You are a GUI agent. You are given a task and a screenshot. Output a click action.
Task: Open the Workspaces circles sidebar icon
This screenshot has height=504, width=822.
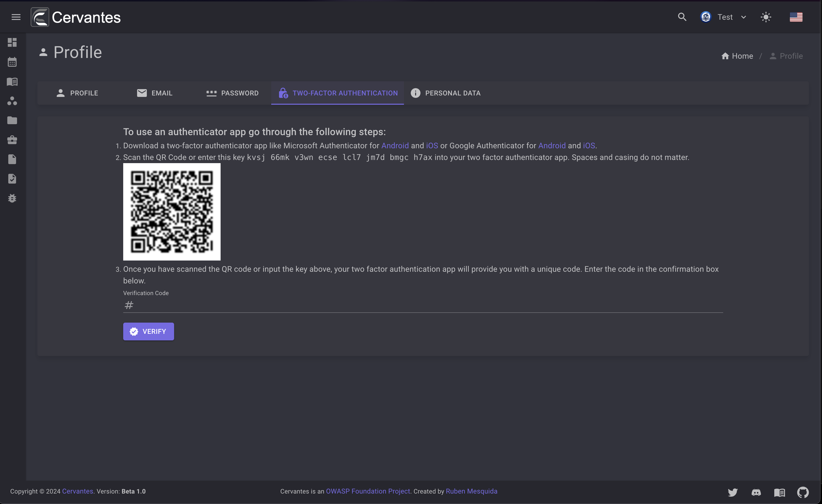[12, 101]
